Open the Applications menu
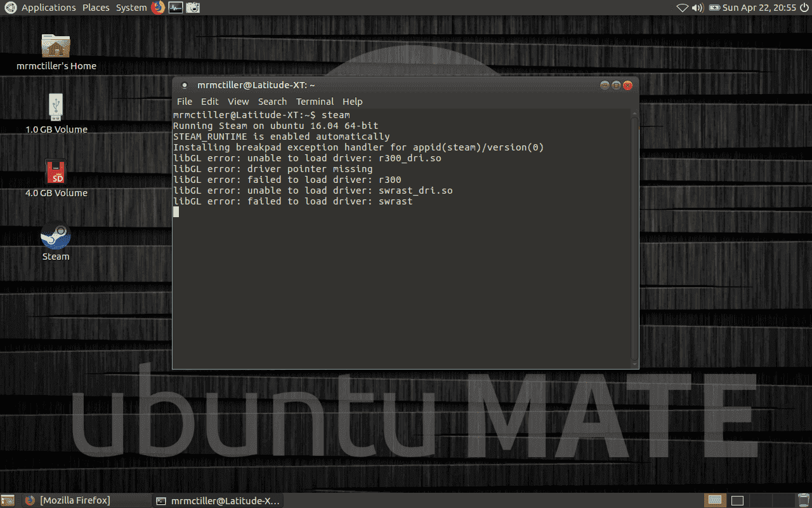The width and height of the screenshot is (812, 508). [49, 8]
